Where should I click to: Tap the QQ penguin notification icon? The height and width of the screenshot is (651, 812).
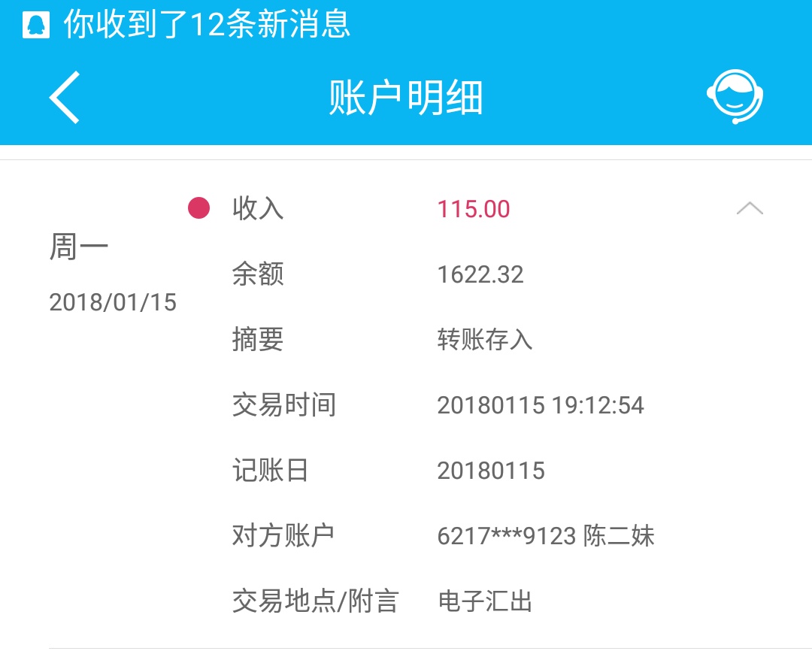[x=35, y=25]
